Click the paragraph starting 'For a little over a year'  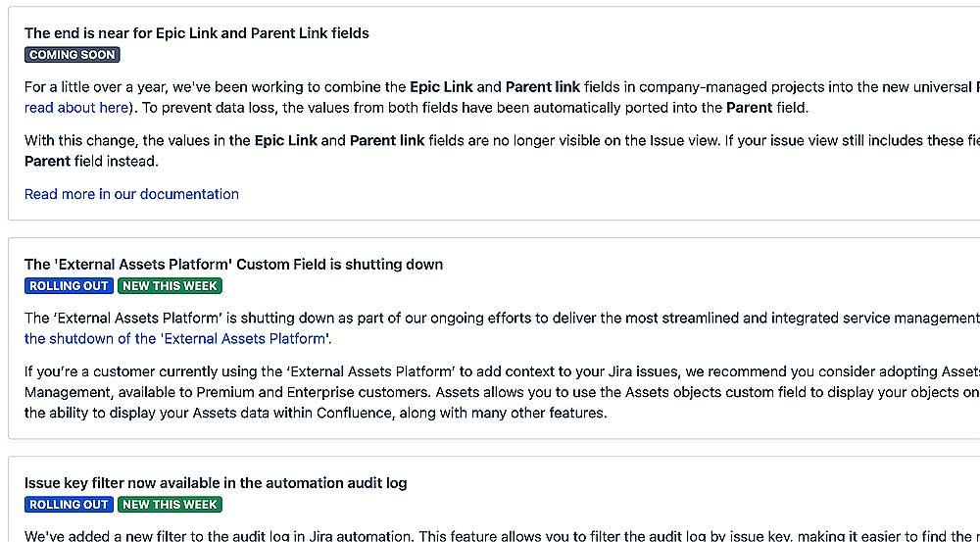(502, 97)
